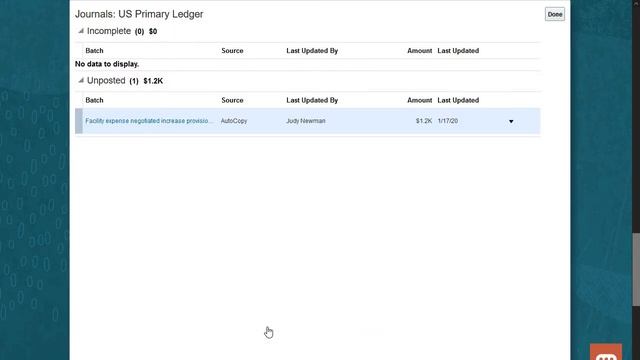640x360 pixels.
Task: Click the Unposted Amount column header
Action: pyautogui.click(x=420, y=100)
